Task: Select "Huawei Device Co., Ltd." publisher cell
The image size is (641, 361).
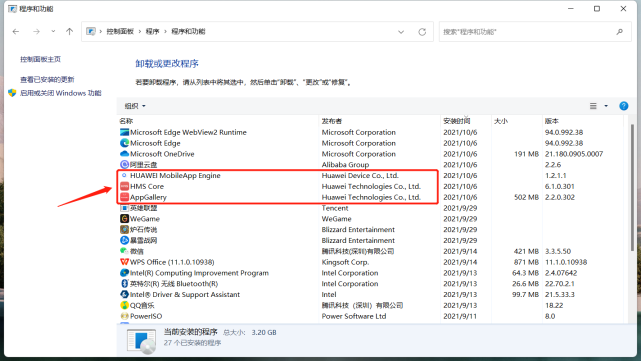Action: (360, 175)
